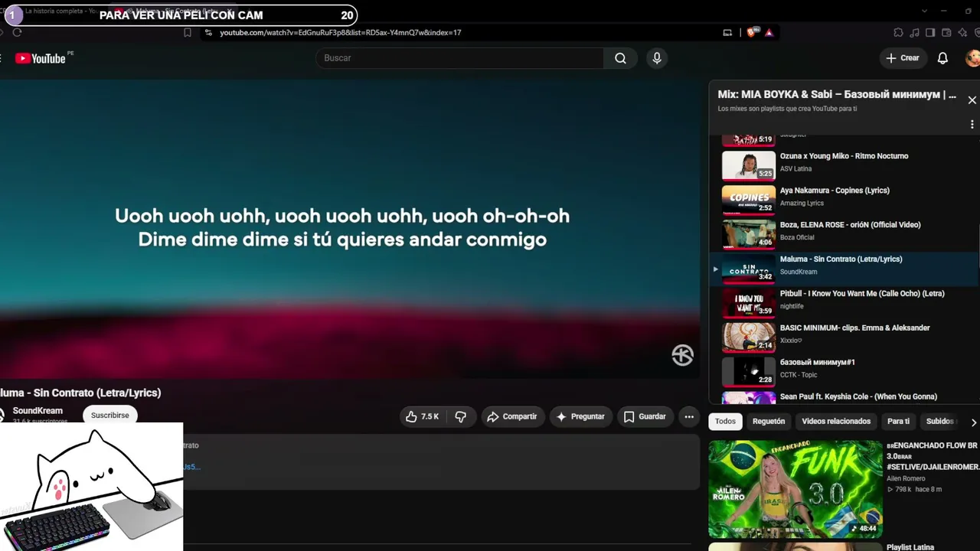Subscribe with the Suscribirse button

110,416
